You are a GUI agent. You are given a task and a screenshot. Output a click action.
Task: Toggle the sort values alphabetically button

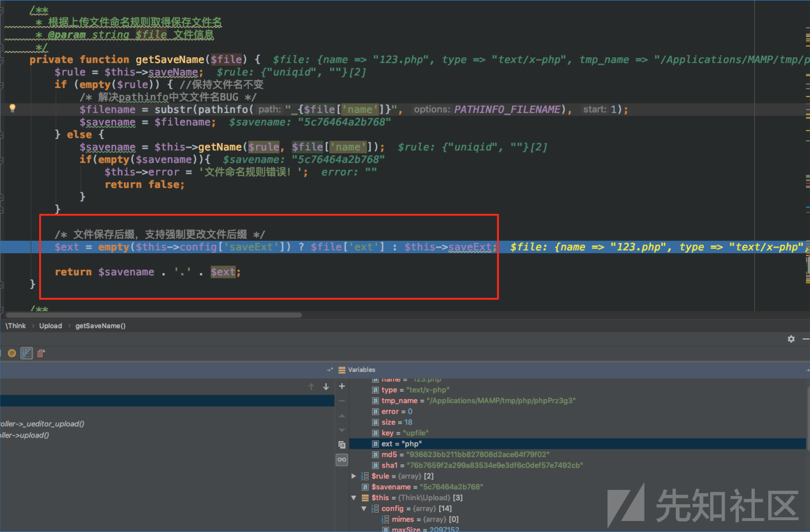pyautogui.click(x=26, y=353)
